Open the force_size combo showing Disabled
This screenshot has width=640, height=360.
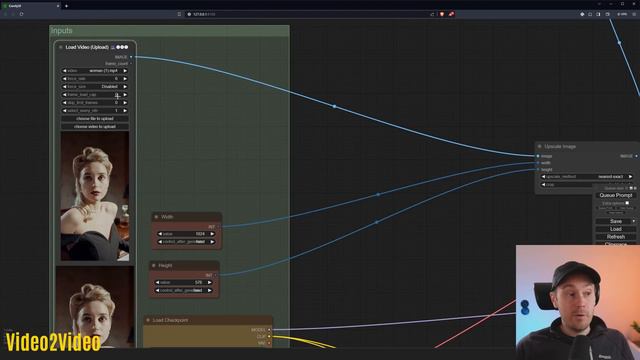click(x=95, y=87)
